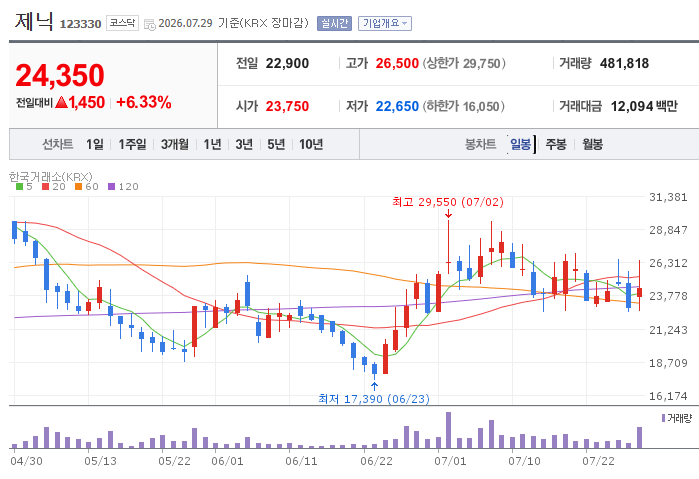Click the 07/22 date axis label
The image size is (699, 479).
click(x=598, y=461)
